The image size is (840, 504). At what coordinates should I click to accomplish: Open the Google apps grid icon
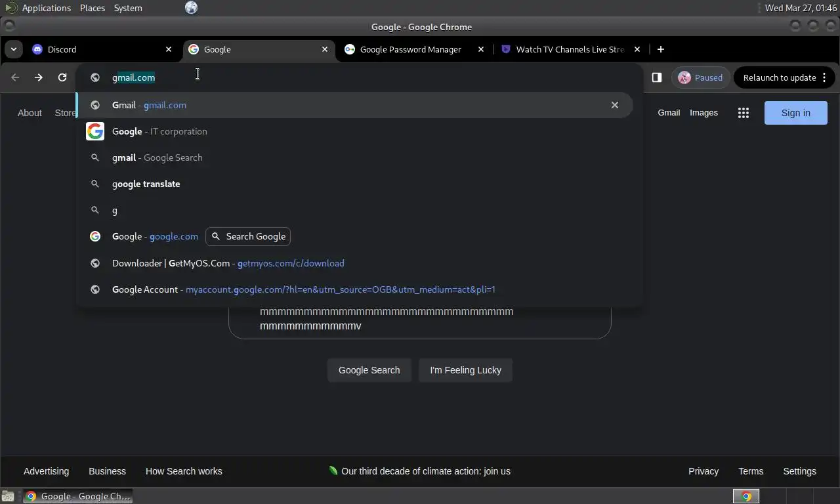(x=744, y=113)
